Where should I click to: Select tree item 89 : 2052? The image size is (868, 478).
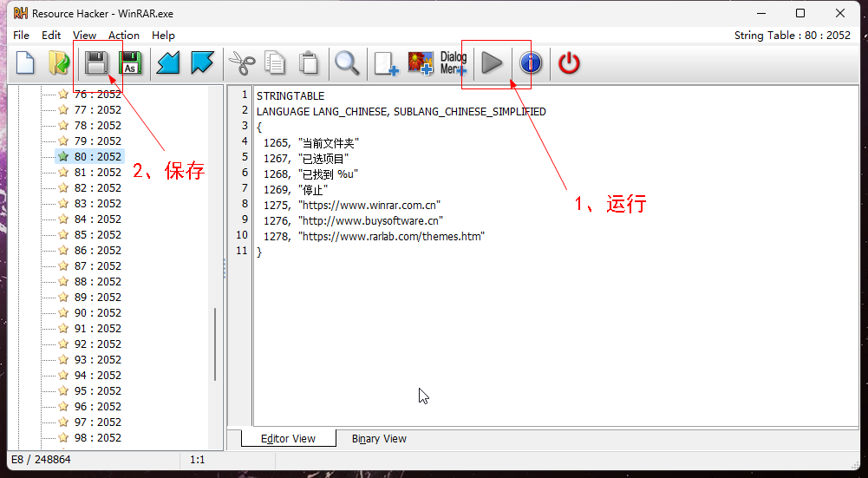(98, 297)
